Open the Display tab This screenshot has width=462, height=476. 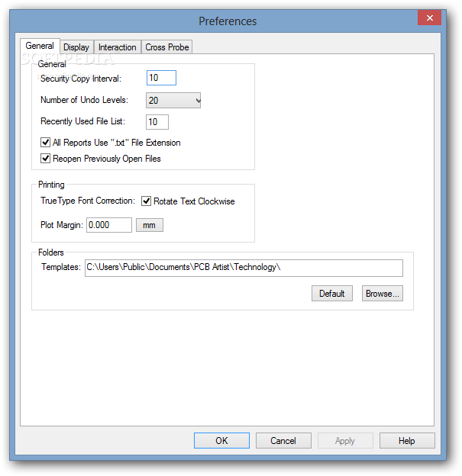coord(76,47)
